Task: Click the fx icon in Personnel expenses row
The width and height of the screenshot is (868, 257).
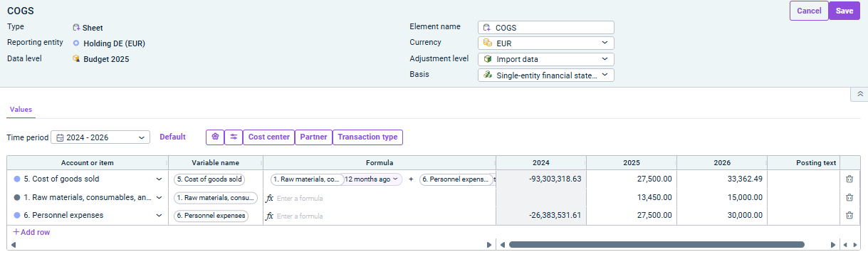Action: coord(270,216)
